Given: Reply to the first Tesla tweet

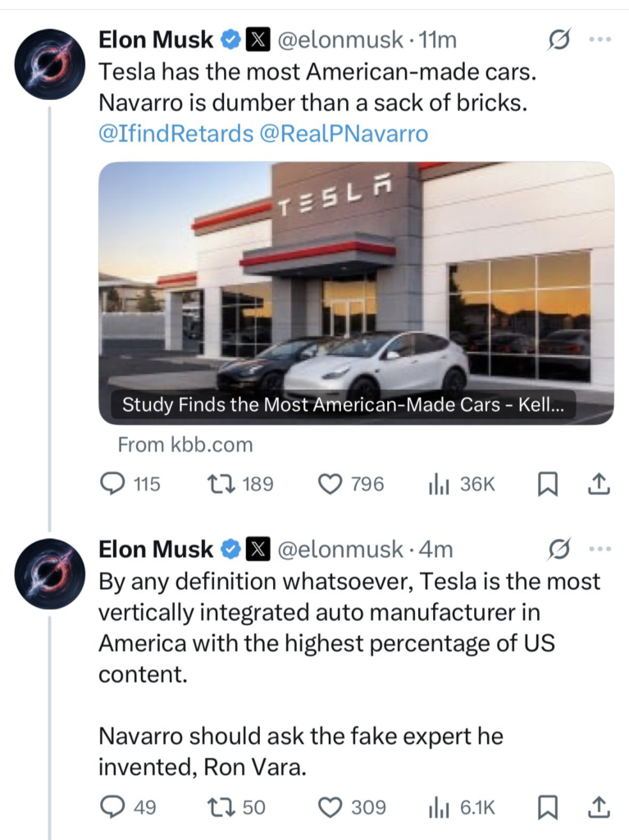Looking at the screenshot, I should point(111,485).
